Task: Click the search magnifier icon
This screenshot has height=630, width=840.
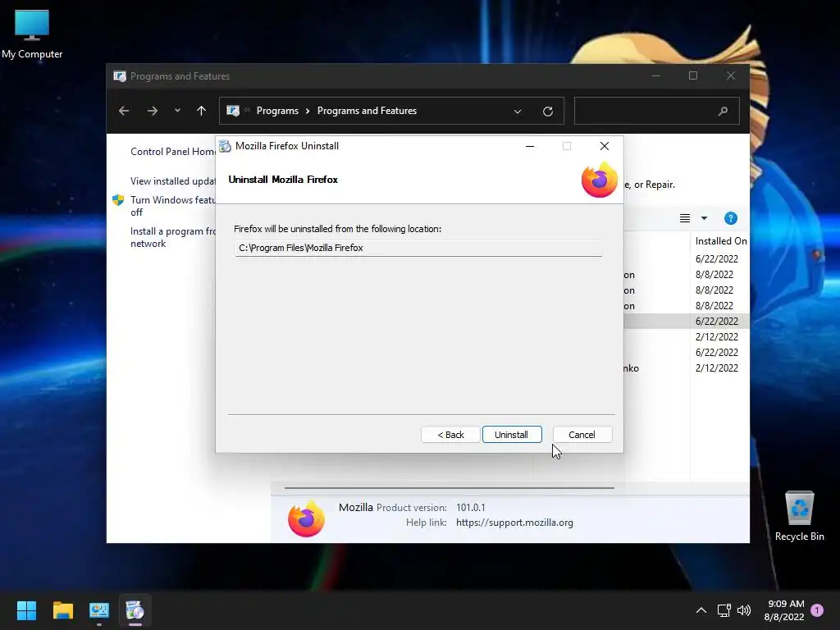Action: [x=724, y=111]
